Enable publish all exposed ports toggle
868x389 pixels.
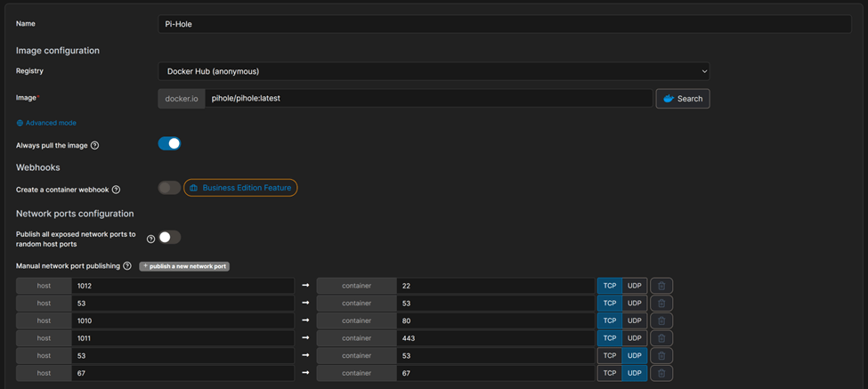coord(169,237)
